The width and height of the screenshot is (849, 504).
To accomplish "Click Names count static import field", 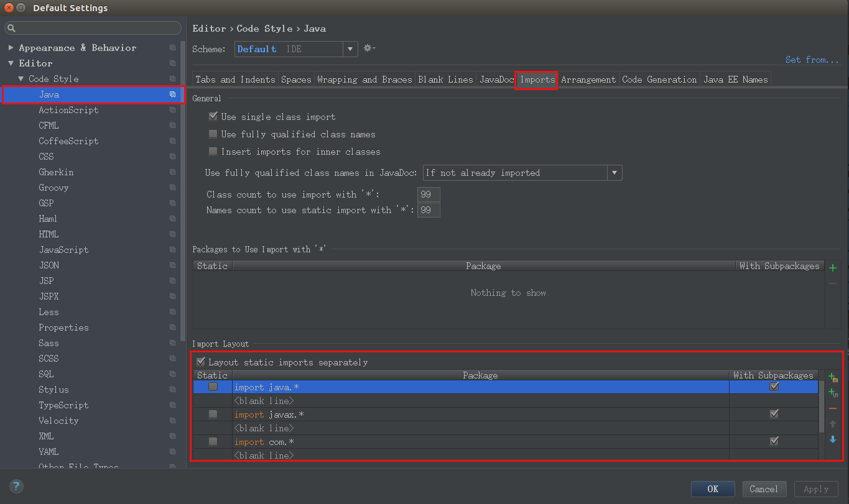I will coord(429,210).
